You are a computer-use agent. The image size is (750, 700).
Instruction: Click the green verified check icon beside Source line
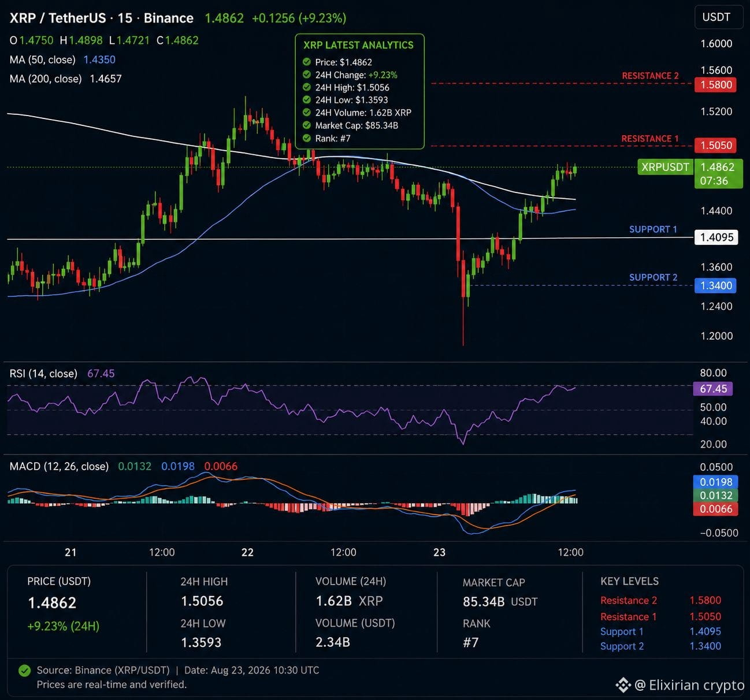click(24, 671)
